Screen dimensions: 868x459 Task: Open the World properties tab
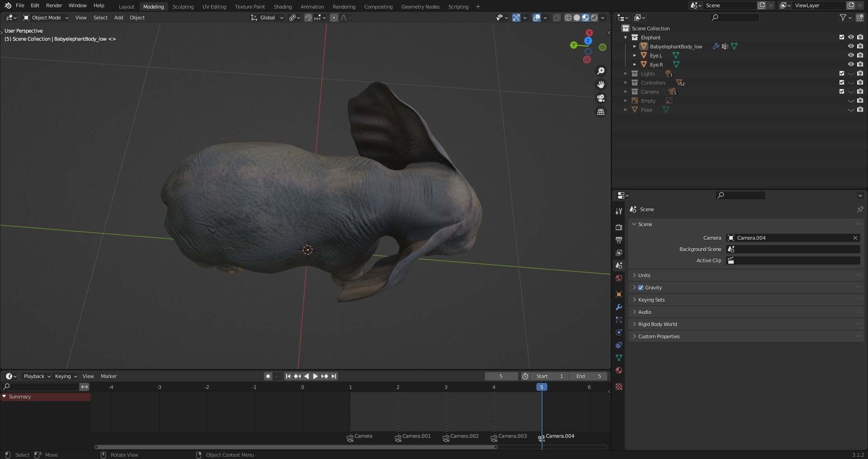click(619, 278)
